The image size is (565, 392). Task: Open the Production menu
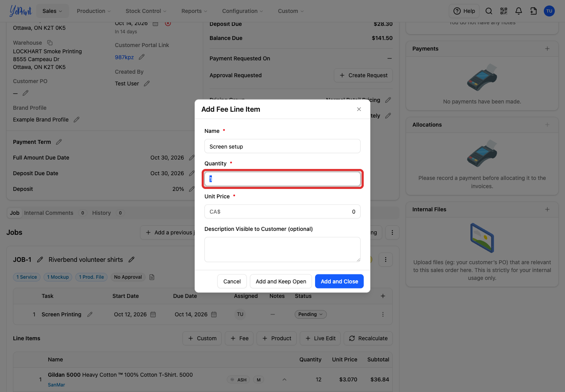click(94, 11)
